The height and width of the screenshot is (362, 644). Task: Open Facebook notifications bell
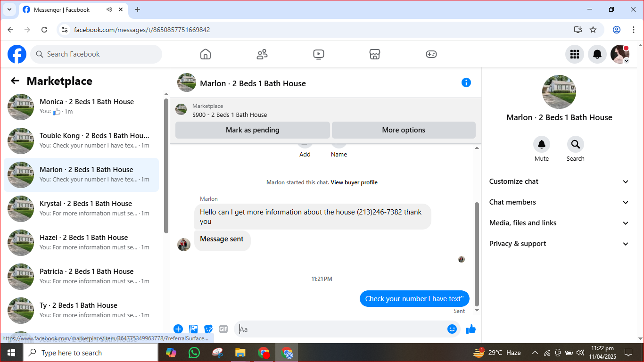597,54
